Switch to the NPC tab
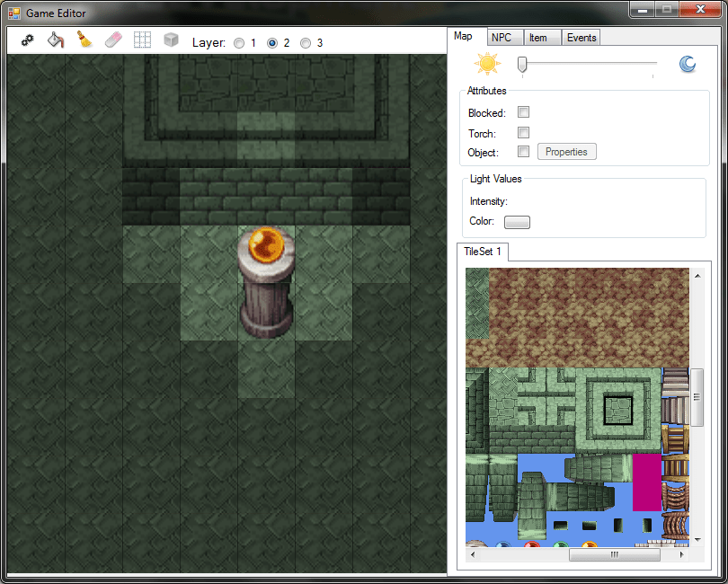This screenshot has width=728, height=584. tap(504, 37)
